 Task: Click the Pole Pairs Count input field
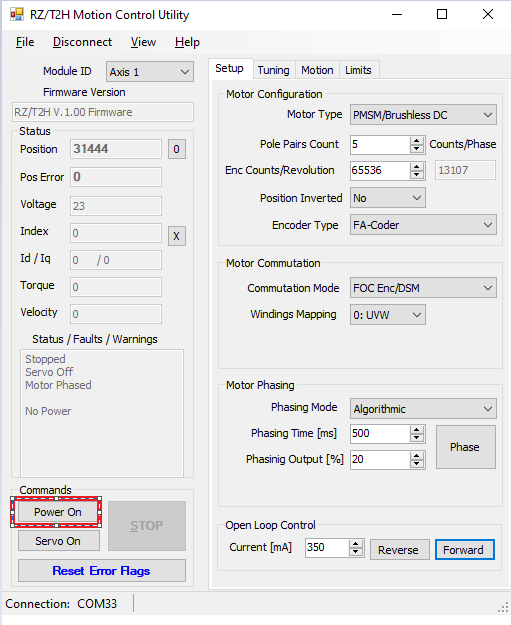coord(380,144)
